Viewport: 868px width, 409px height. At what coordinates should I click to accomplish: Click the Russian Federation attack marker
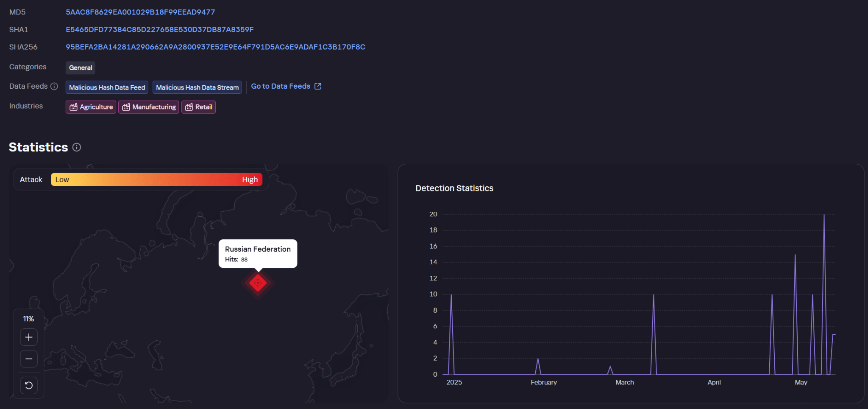258,283
